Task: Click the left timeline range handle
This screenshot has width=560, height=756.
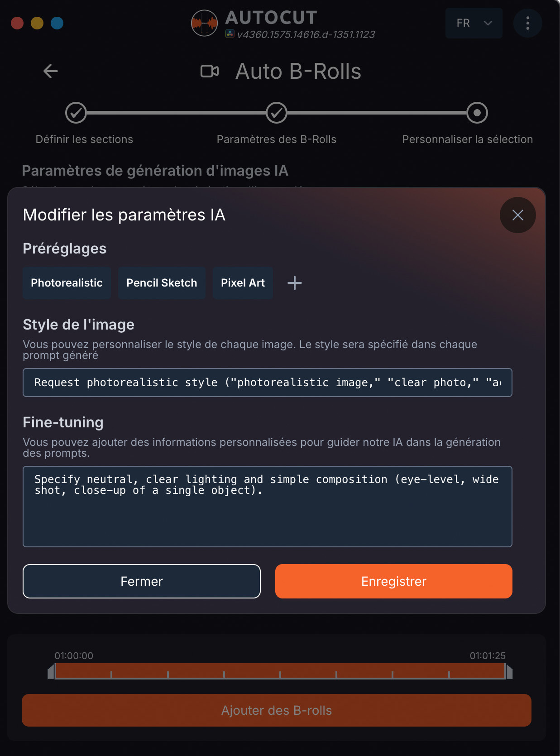Action: [x=51, y=671]
